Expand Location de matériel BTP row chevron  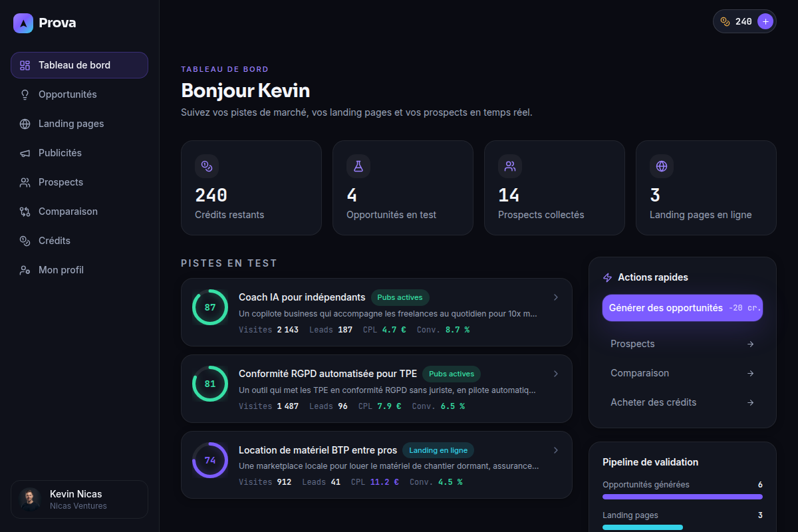point(556,450)
